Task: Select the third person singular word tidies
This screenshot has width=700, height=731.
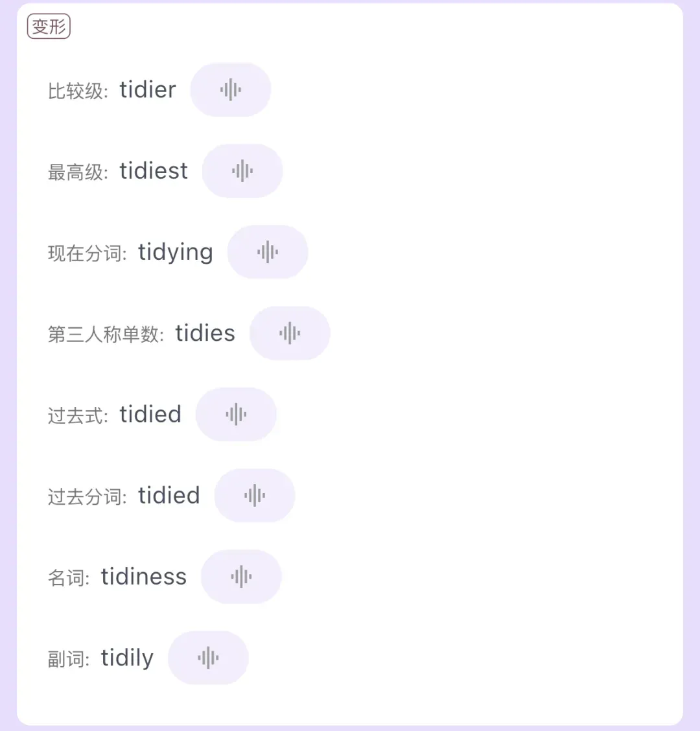Action: [x=205, y=333]
